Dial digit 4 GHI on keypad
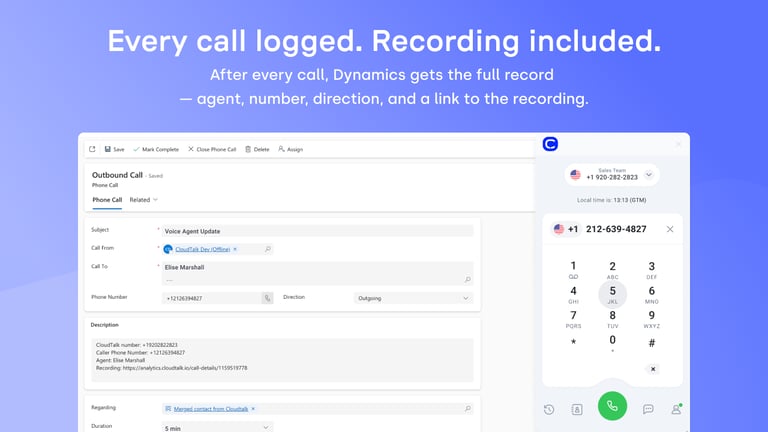Viewport: 768px width, 432px height. click(x=573, y=294)
